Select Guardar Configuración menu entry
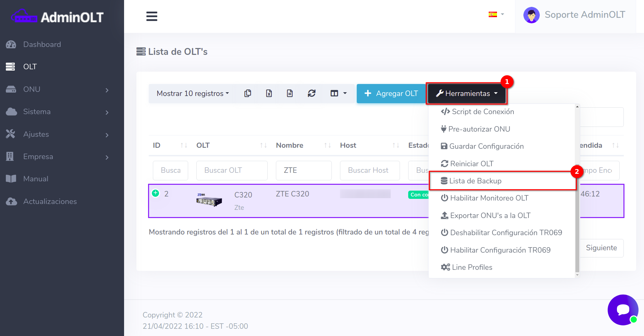This screenshot has height=336, width=644. (486, 146)
